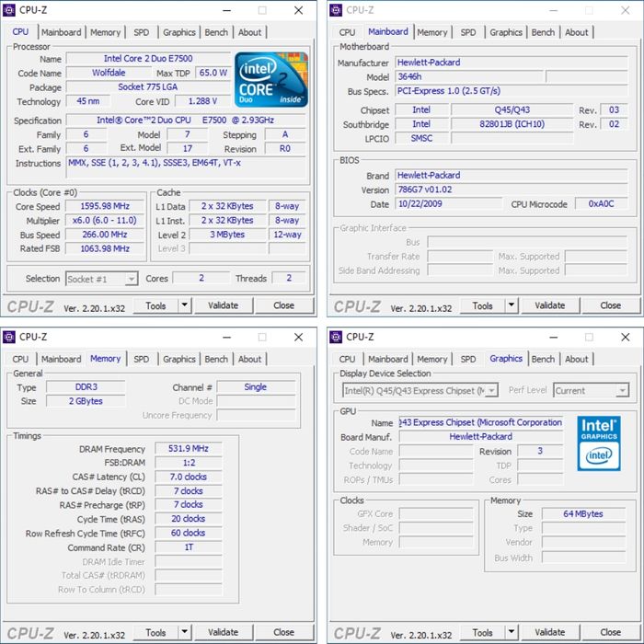Click Close button in Mainboard window
Screen dimensions: 644x644
(x=611, y=305)
